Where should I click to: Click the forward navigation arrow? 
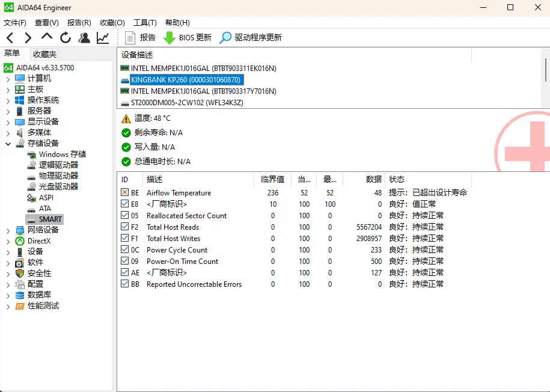28,38
